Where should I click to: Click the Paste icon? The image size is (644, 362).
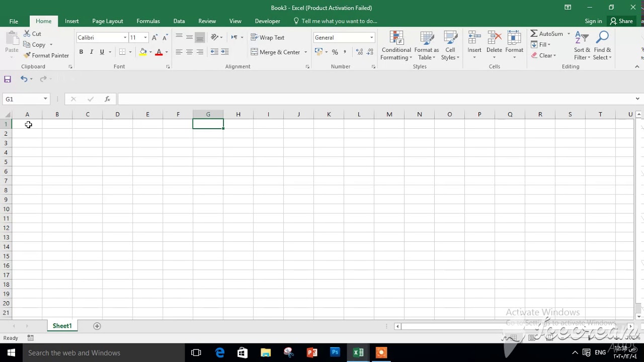(x=12, y=38)
